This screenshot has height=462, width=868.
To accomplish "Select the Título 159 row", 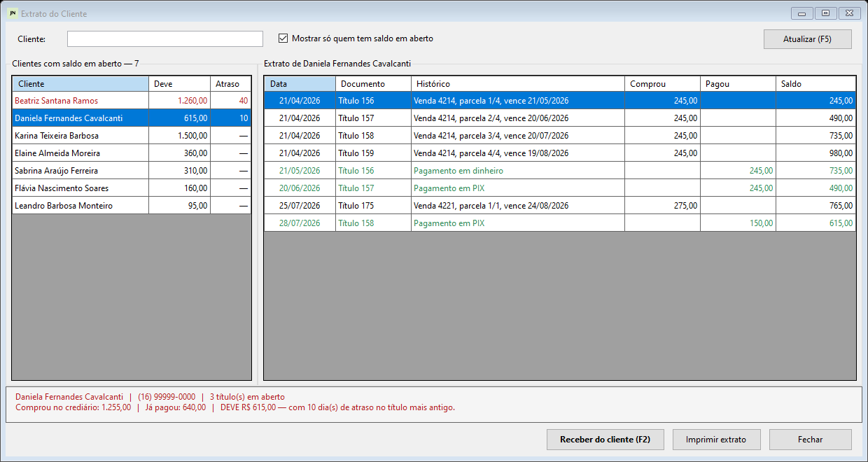I will pyautogui.click(x=560, y=153).
